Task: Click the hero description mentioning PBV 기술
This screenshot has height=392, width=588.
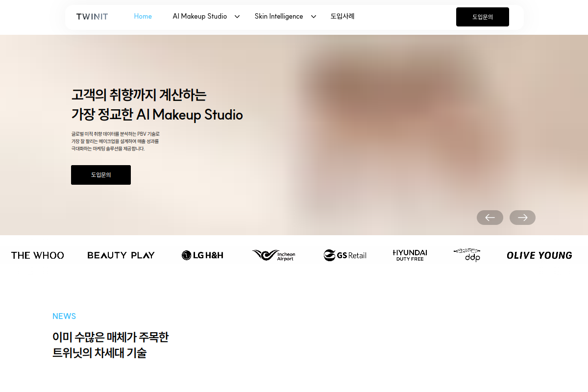Action: (x=116, y=141)
